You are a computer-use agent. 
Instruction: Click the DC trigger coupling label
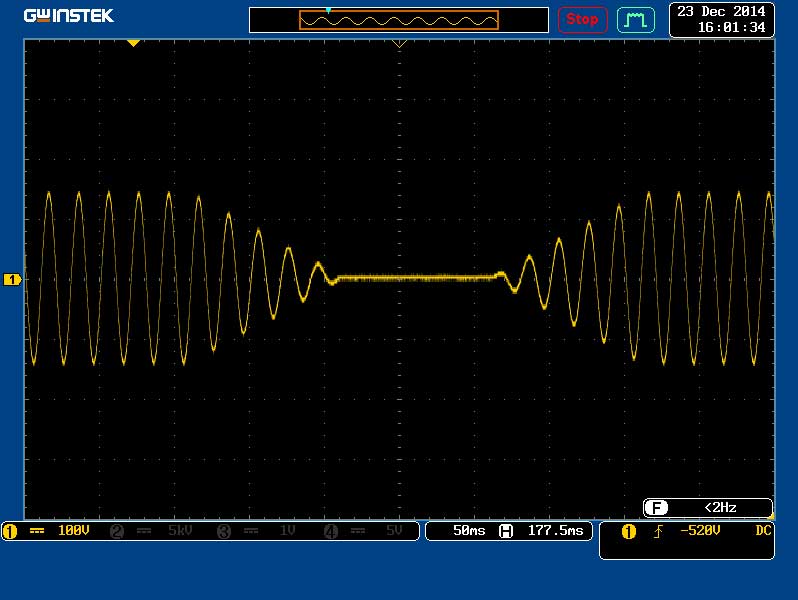(763, 531)
